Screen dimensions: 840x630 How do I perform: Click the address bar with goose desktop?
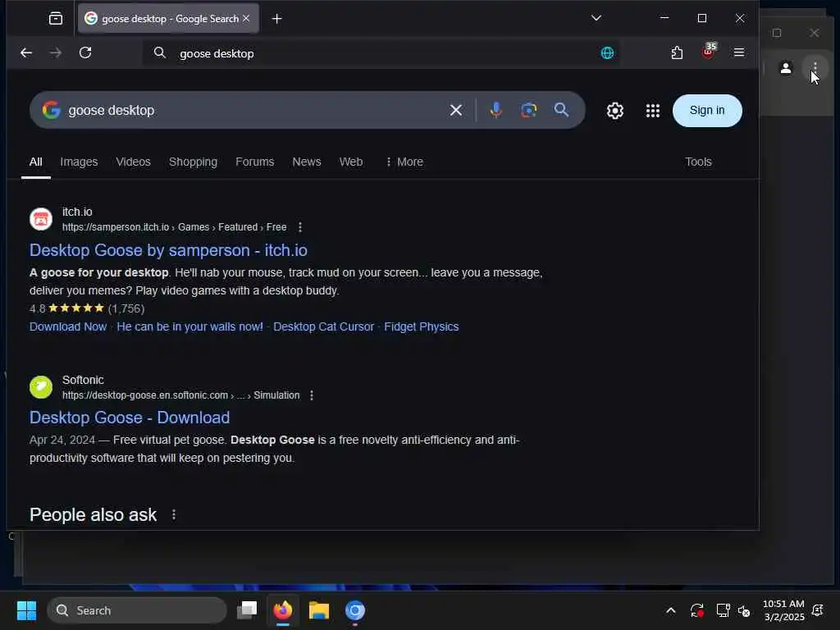[x=381, y=53]
